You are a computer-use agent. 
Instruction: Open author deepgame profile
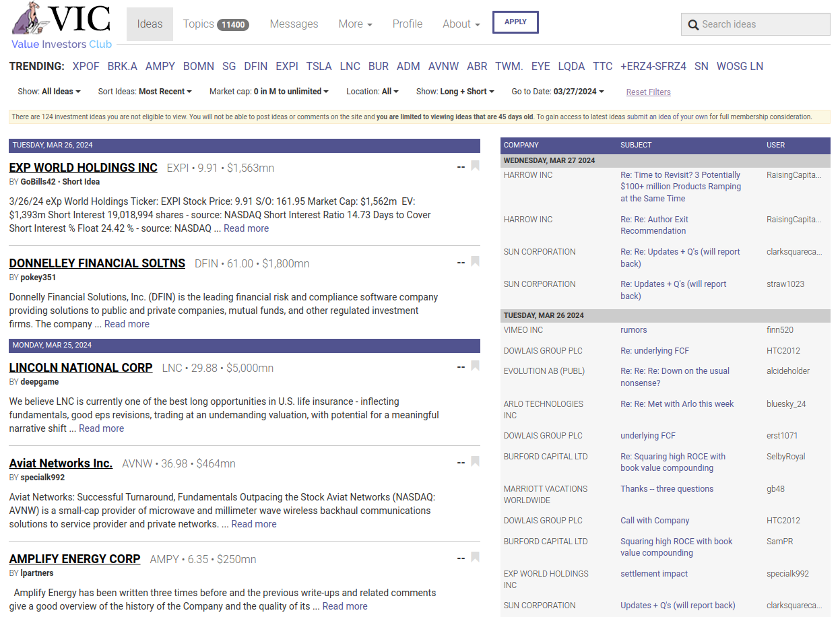coord(40,382)
